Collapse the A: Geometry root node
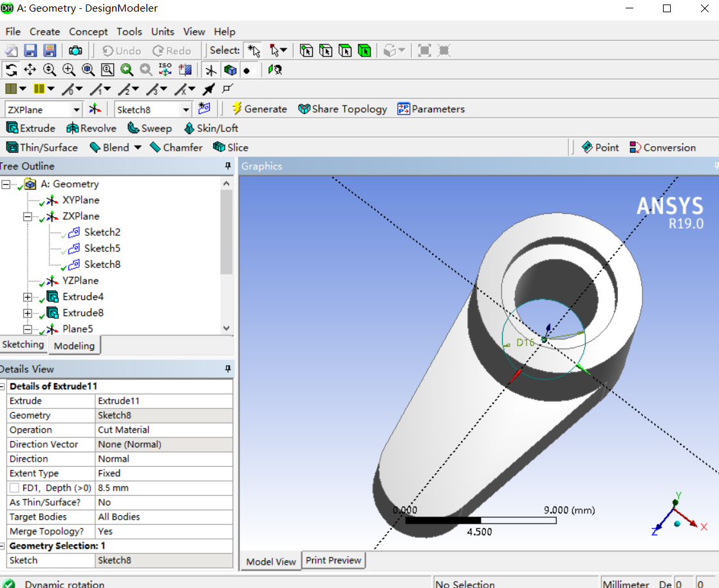This screenshot has width=719, height=588. [x=6, y=184]
